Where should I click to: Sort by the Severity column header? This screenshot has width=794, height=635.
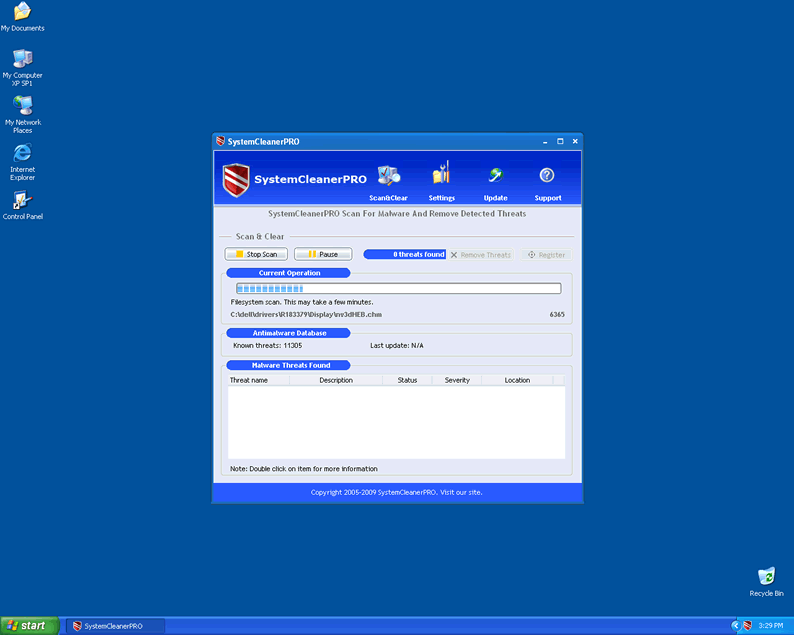(x=457, y=380)
